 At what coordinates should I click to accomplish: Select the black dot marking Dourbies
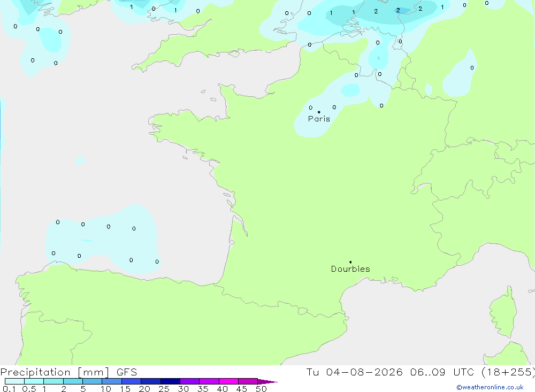pyautogui.click(x=350, y=262)
